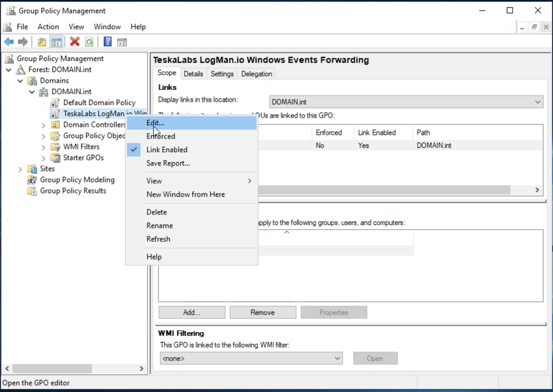Click the Show/Hide Action Pane icon
Screen dimensions: 553x392
pos(122,42)
